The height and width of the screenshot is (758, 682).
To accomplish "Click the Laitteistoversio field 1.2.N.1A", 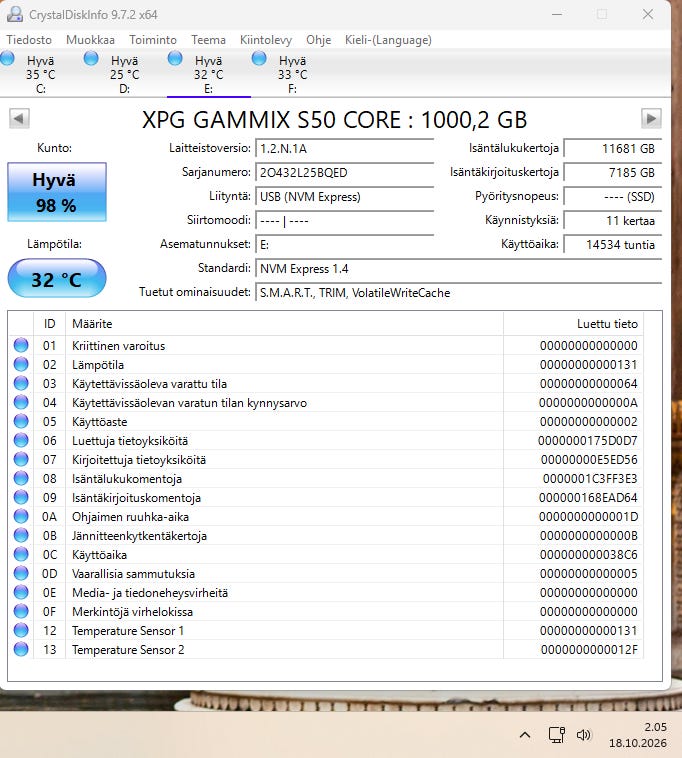I will click(x=344, y=148).
